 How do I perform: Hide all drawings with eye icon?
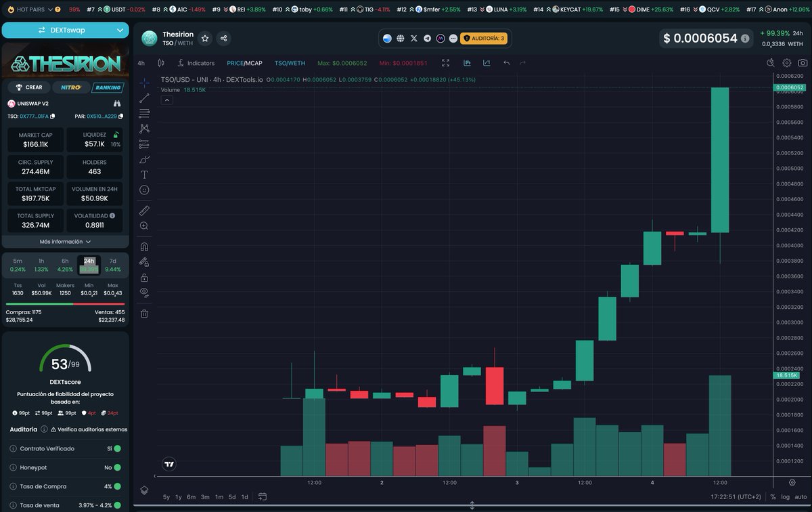(x=144, y=293)
